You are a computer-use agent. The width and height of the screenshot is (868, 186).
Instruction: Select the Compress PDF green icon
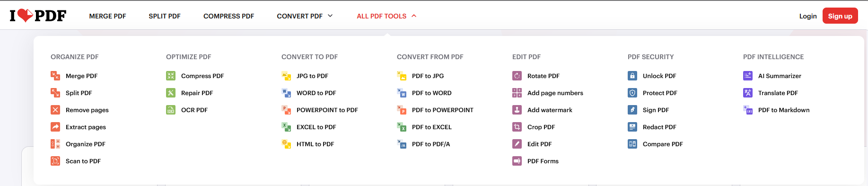click(171, 76)
